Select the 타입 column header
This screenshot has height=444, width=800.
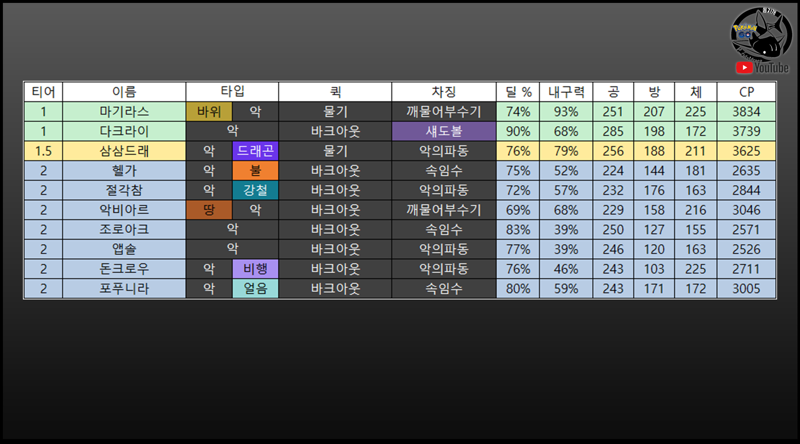(x=232, y=92)
